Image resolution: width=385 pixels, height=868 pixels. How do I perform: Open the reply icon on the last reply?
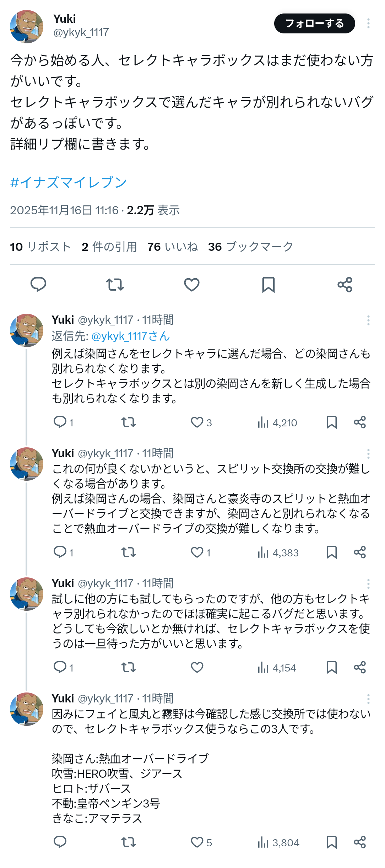tap(60, 842)
